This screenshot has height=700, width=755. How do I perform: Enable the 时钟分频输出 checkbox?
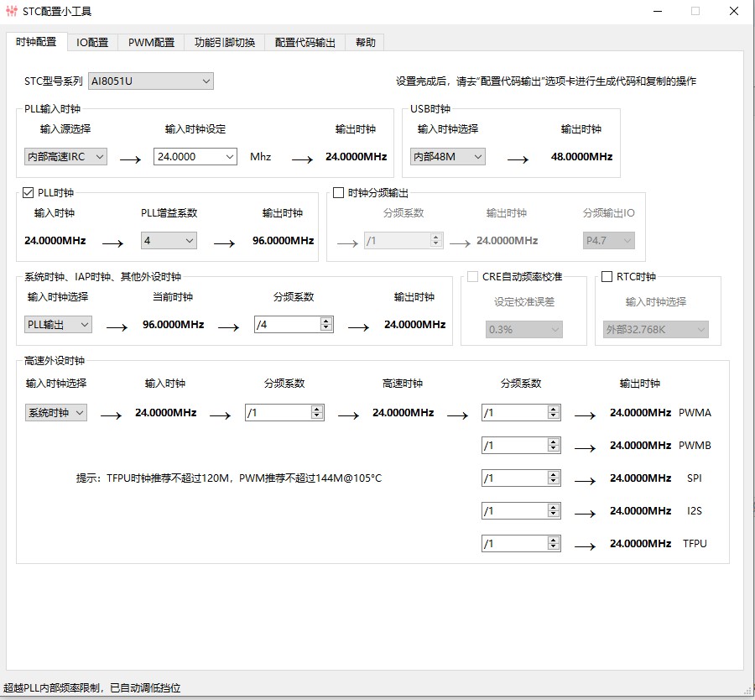coord(339,193)
